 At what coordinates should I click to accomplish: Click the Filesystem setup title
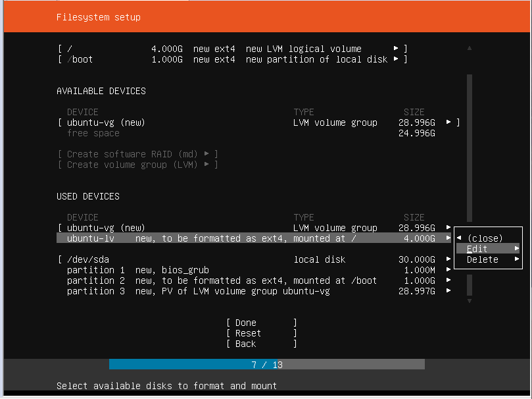99,17
